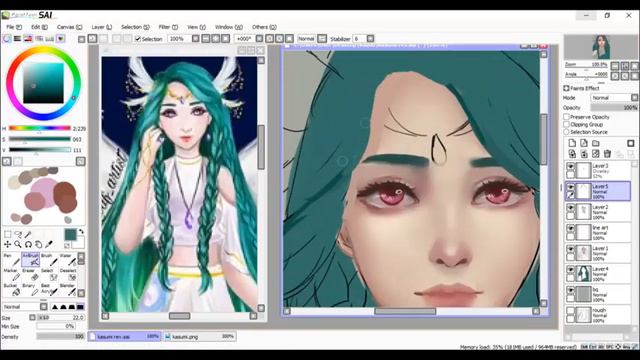Choose the rectangular selection tool

click(7, 234)
